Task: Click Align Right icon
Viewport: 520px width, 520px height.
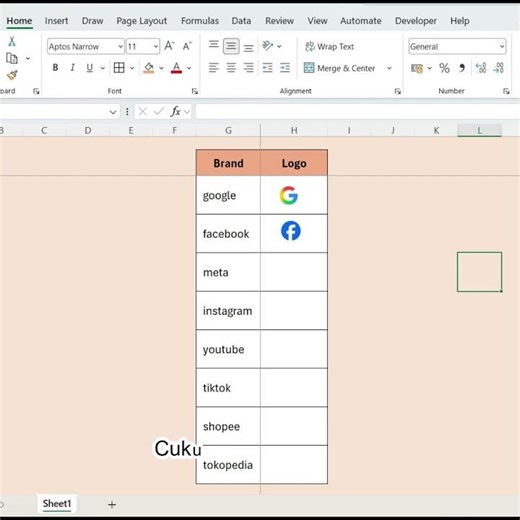Action: (248, 68)
